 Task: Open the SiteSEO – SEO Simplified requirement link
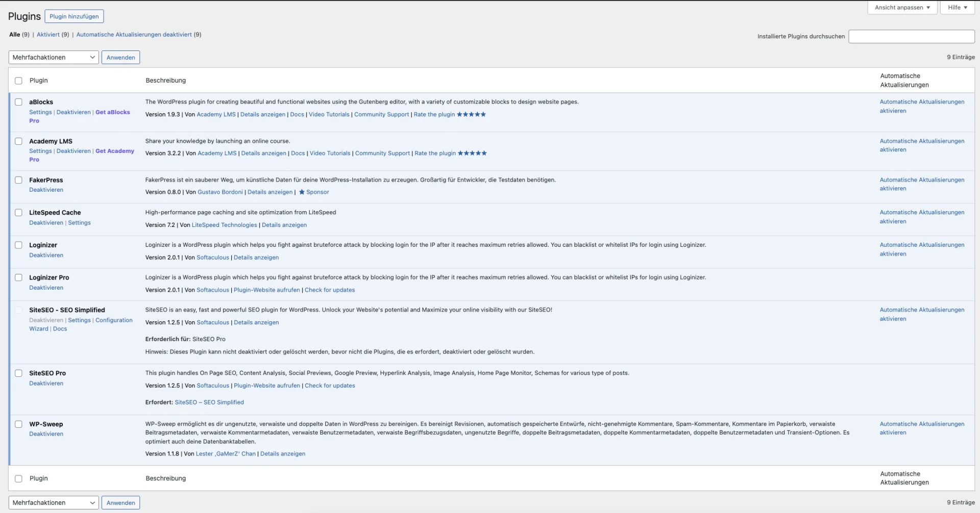coord(209,402)
